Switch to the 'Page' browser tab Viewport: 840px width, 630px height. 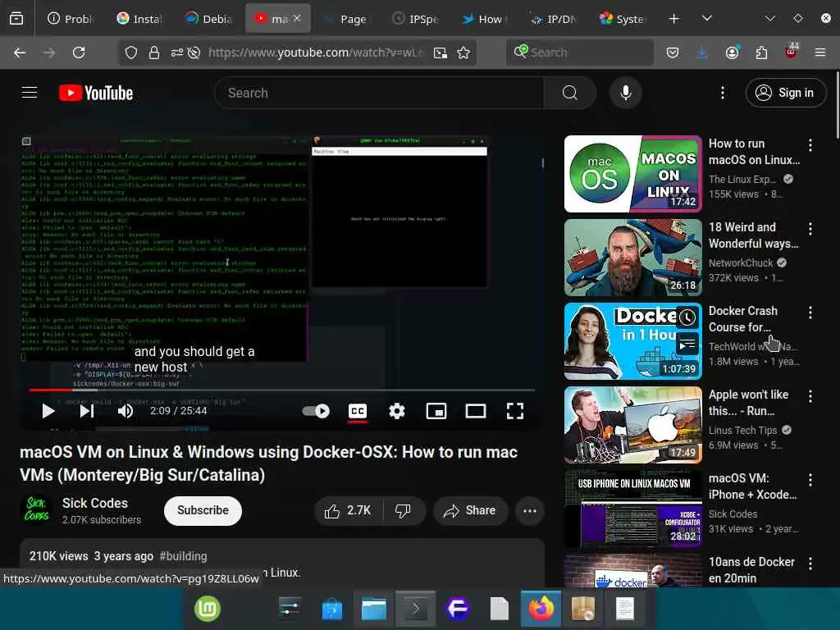pos(347,19)
